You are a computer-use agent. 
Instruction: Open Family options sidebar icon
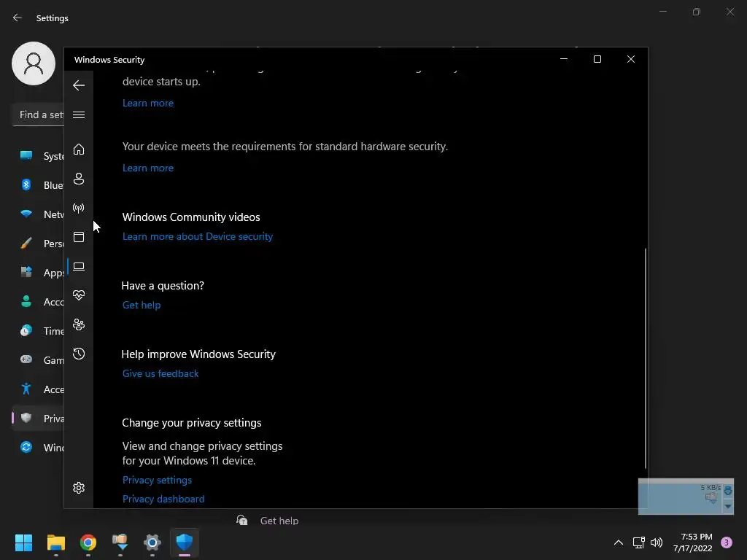tap(79, 324)
